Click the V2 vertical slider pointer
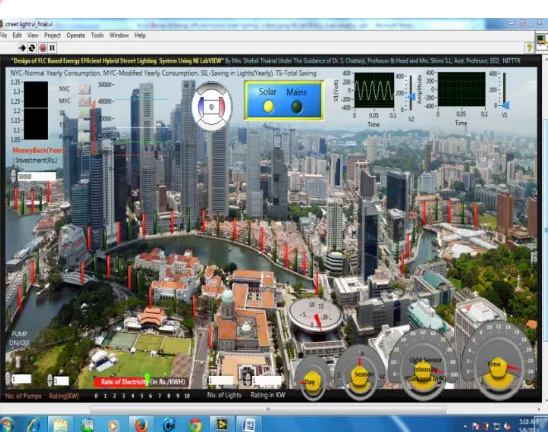The height and width of the screenshot is (432, 548). 411,96
